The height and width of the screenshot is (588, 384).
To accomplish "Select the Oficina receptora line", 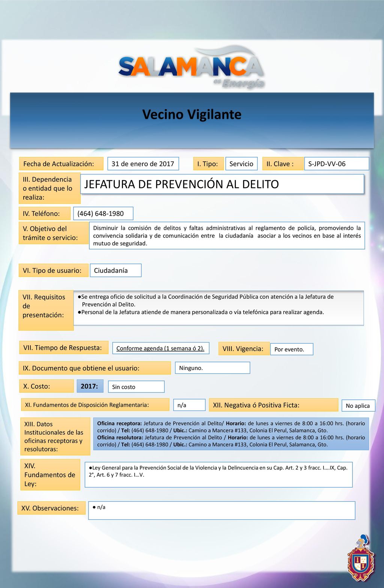I will click(231, 427).
